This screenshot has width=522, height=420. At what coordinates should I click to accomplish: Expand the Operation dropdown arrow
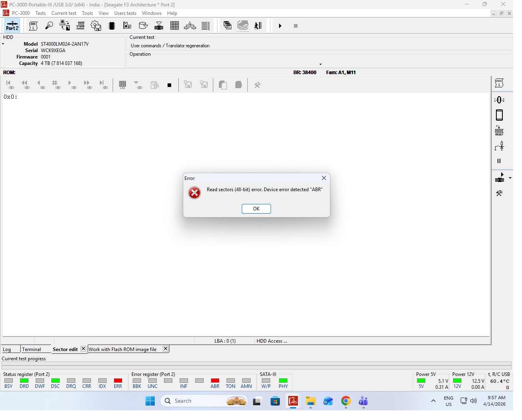click(x=320, y=64)
